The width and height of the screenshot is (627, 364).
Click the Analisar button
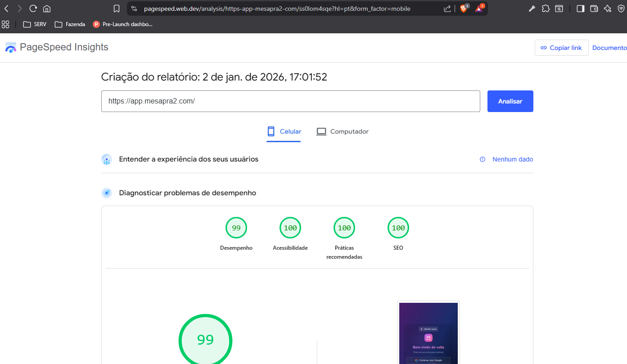pyautogui.click(x=510, y=101)
